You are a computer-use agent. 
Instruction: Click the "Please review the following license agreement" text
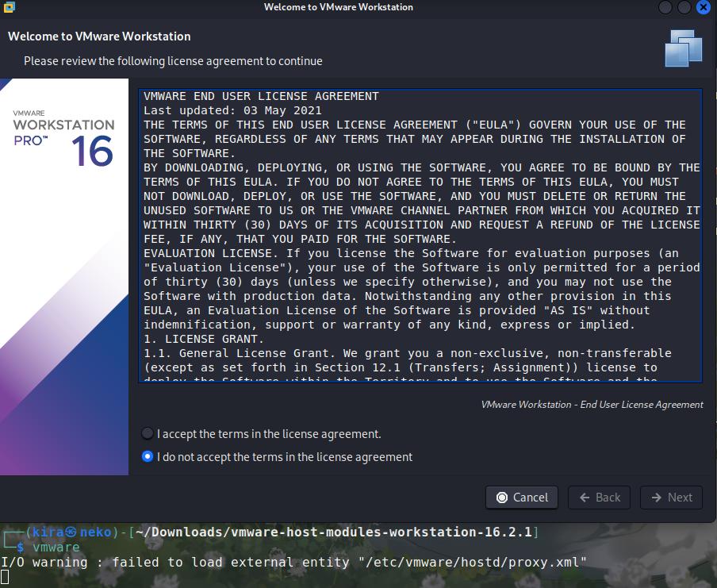click(x=173, y=61)
